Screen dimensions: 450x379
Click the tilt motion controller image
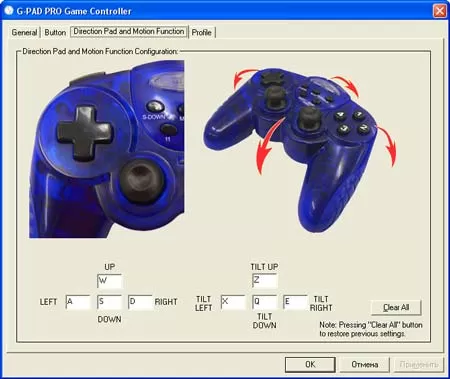(x=300, y=150)
